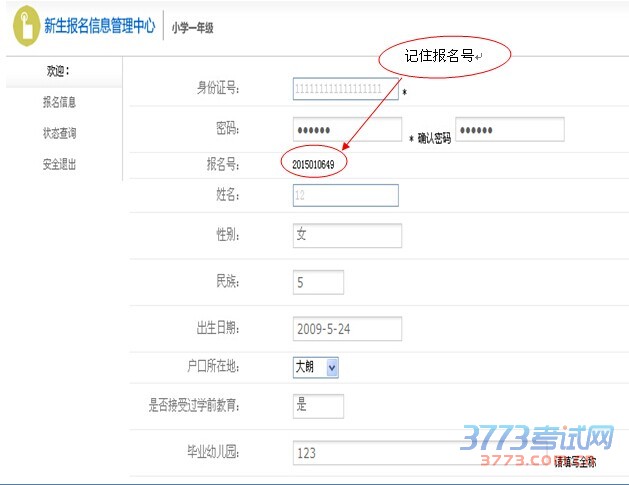Open 报名信息 in the sidebar
Viewport: 629px width, 485px height.
pos(59,102)
